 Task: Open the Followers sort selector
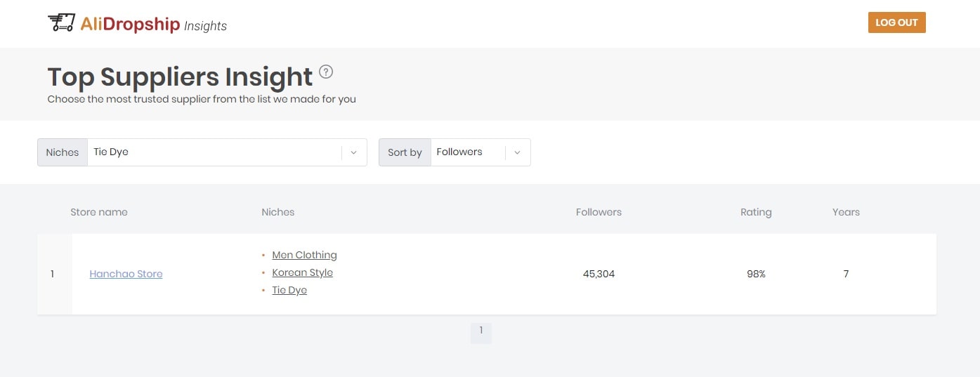467,152
